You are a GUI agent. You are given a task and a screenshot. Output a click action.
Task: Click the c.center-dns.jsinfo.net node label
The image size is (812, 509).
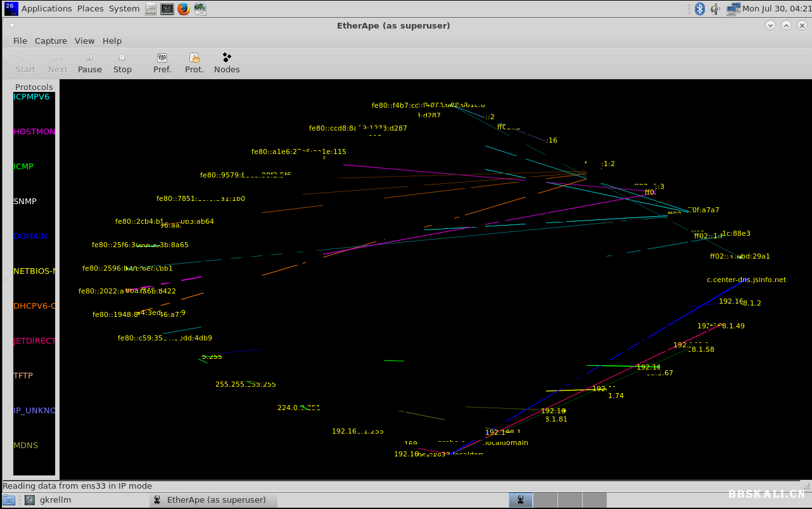(746, 280)
